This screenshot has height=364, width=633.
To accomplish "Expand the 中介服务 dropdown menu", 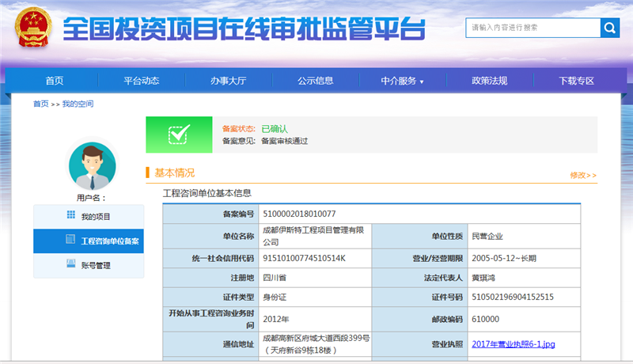I will [x=402, y=81].
